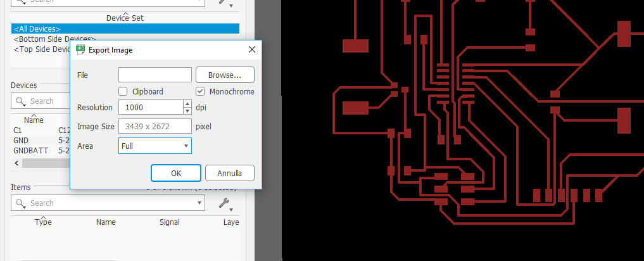Select <Top Side Devices> entry

pyautogui.click(x=41, y=49)
